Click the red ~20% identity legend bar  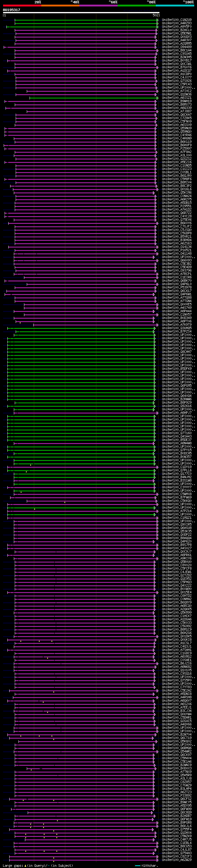click(22, 6)
